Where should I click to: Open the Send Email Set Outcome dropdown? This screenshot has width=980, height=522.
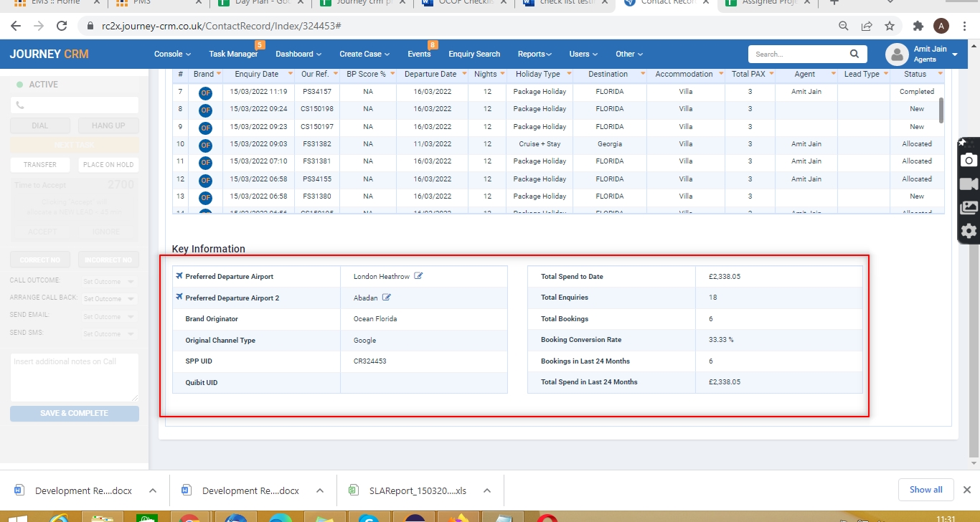tap(109, 317)
